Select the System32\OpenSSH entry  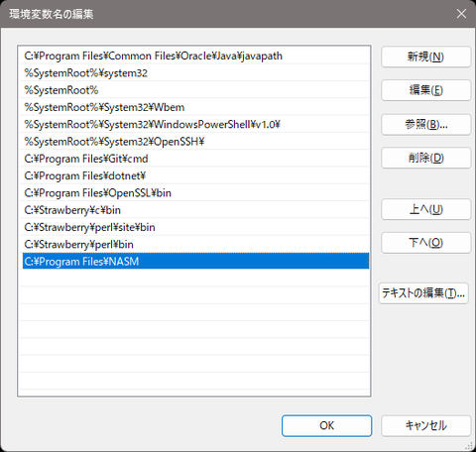(194, 142)
